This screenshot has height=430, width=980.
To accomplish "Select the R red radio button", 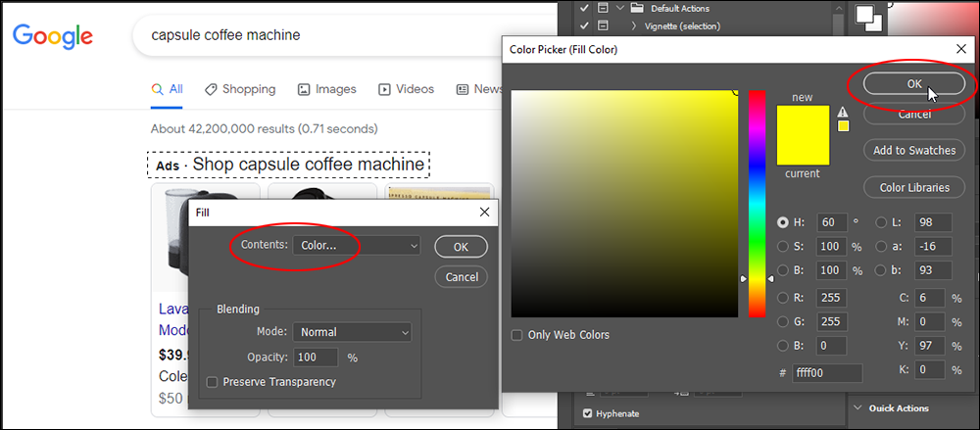I will [782, 297].
